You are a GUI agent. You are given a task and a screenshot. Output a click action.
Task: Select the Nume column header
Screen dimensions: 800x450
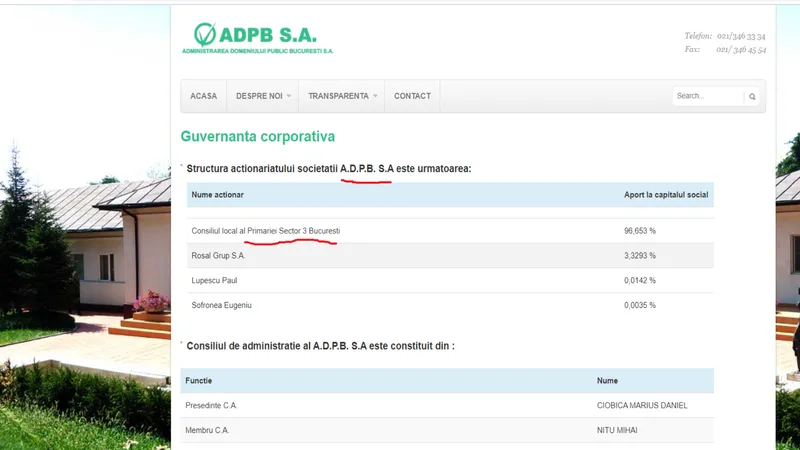pyautogui.click(x=607, y=381)
